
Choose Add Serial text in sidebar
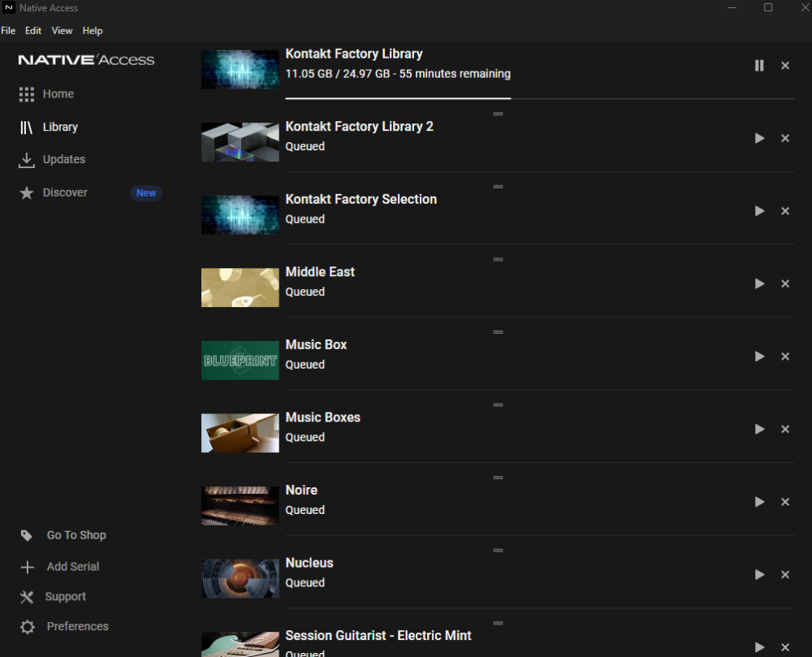(x=73, y=567)
